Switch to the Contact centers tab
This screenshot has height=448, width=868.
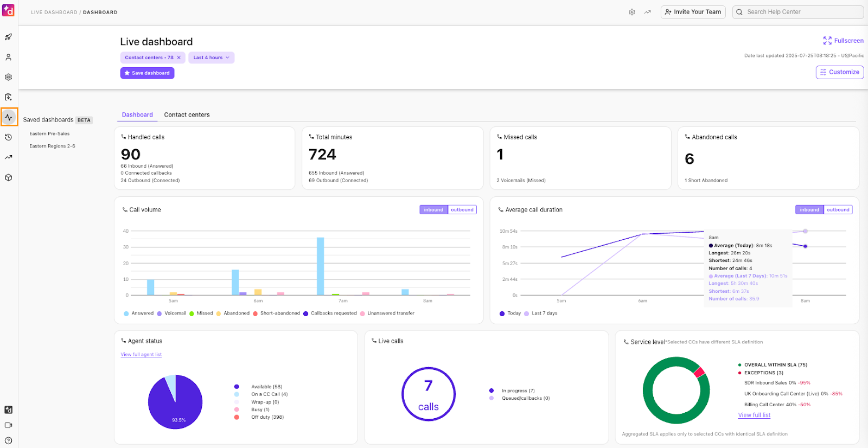(x=187, y=115)
